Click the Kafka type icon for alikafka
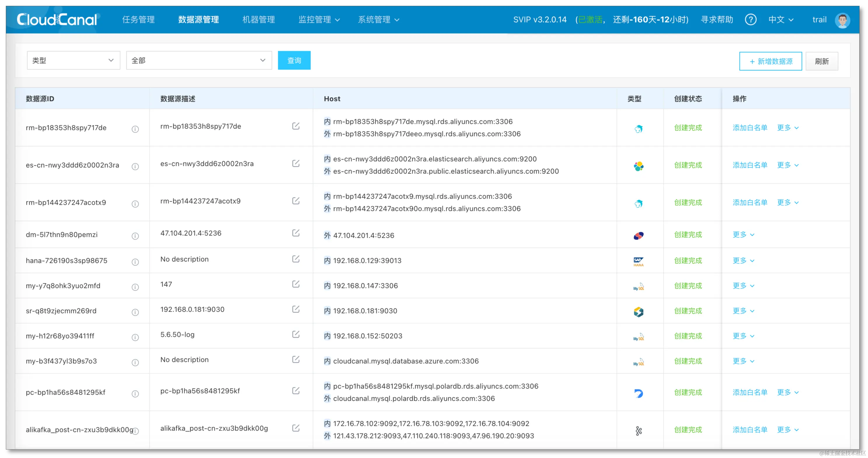Viewport: 868px width, 458px height. point(638,431)
